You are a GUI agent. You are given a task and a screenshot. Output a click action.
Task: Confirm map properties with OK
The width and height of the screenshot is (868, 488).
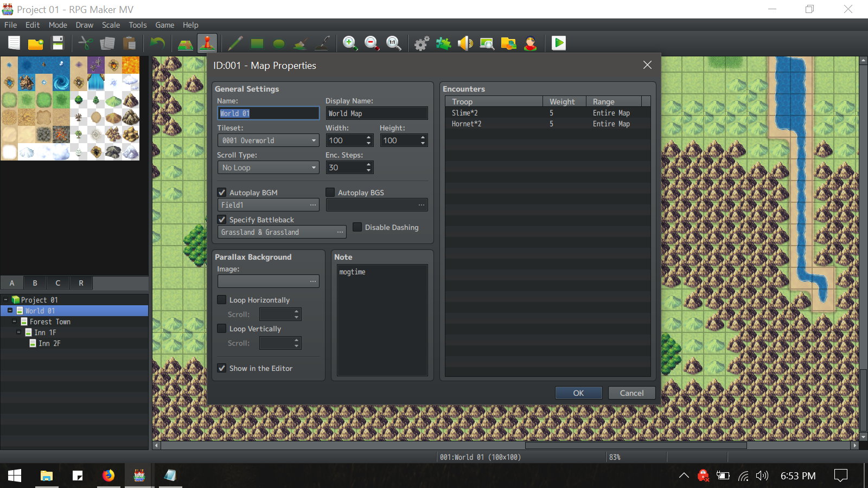click(x=579, y=393)
